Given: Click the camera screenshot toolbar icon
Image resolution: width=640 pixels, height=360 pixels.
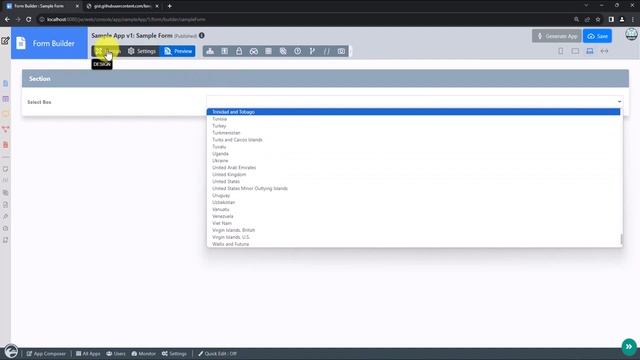Looking at the screenshot, I should click(341, 51).
